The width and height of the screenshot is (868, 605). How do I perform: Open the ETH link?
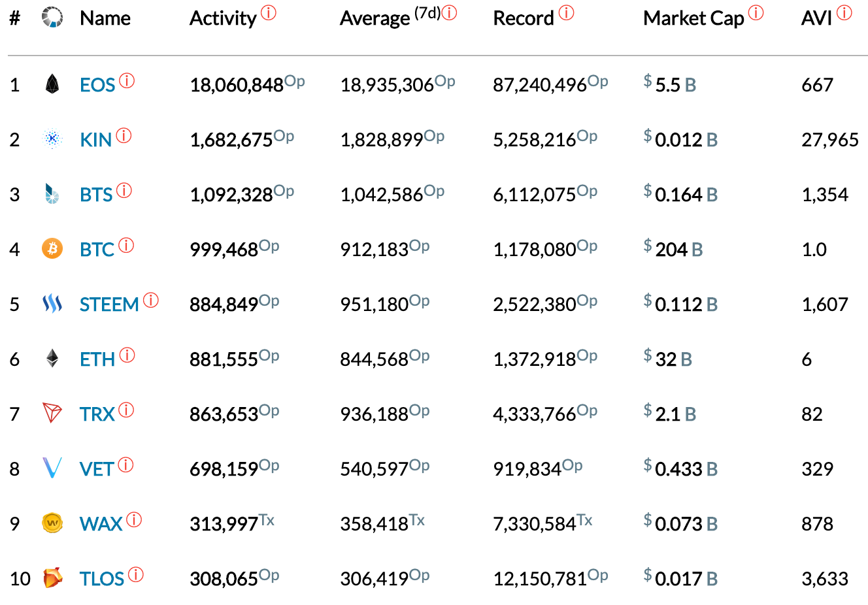[97, 359]
